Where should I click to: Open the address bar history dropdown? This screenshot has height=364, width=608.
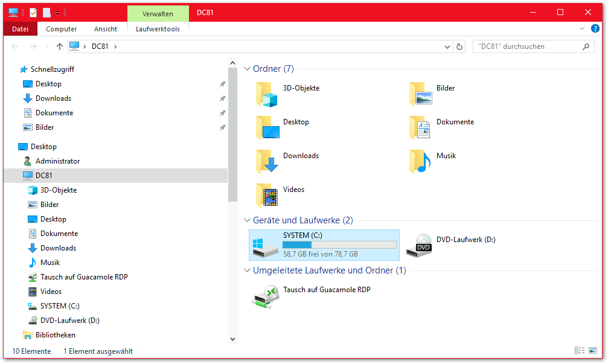click(447, 46)
